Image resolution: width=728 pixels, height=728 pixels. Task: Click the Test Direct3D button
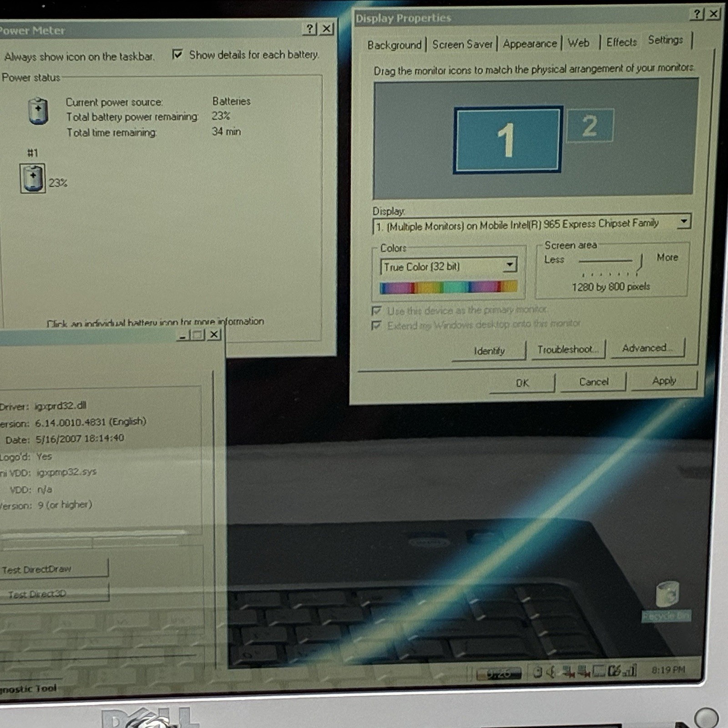(54, 593)
